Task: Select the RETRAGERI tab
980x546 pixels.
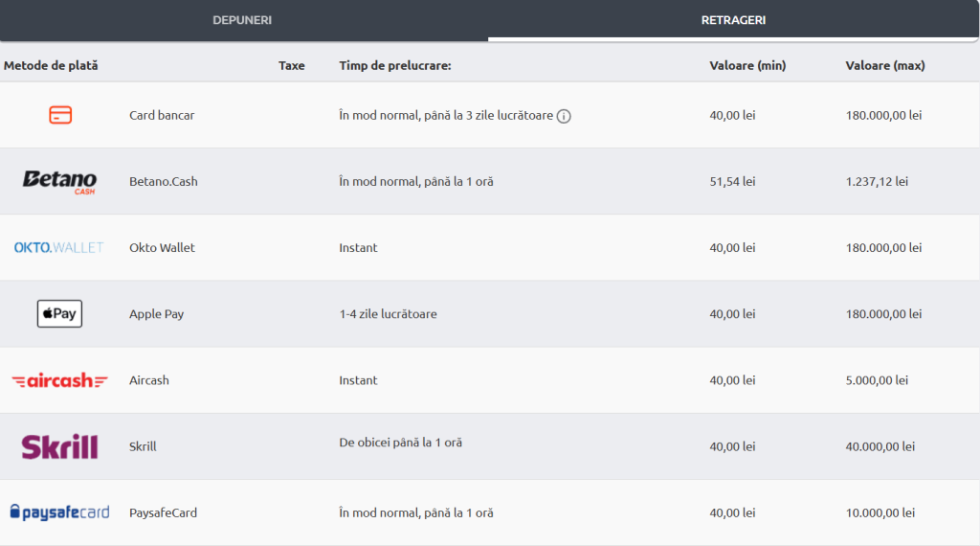Action: coord(733,20)
